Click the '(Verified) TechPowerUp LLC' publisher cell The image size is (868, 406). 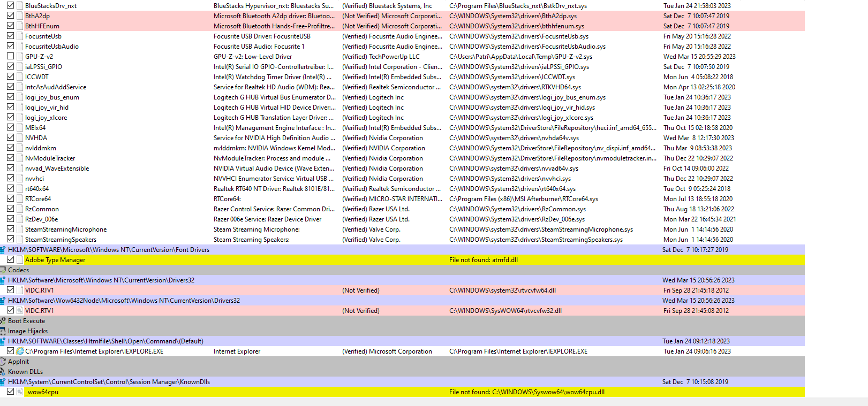[x=381, y=57]
